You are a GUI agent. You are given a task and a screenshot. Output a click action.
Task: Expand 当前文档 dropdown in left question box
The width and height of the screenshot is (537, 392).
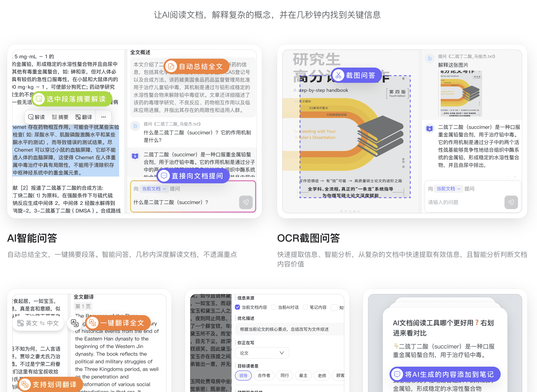click(x=154, y=189)
